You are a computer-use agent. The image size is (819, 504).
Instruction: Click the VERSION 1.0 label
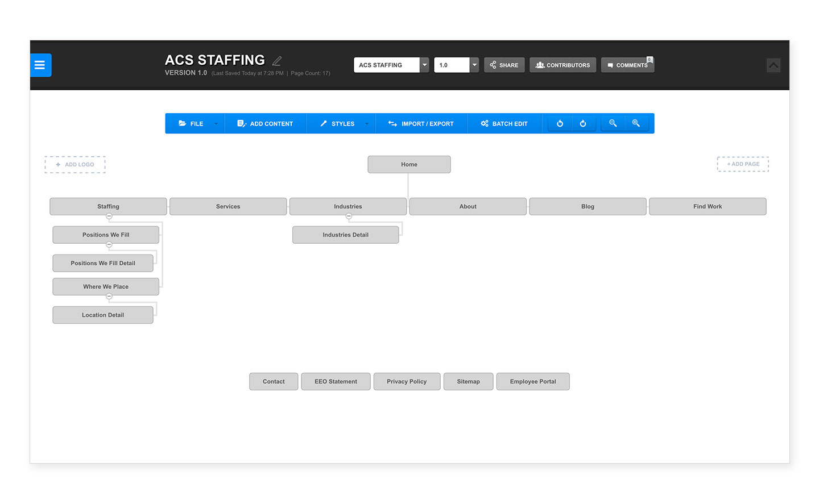[x=186, y=73]
